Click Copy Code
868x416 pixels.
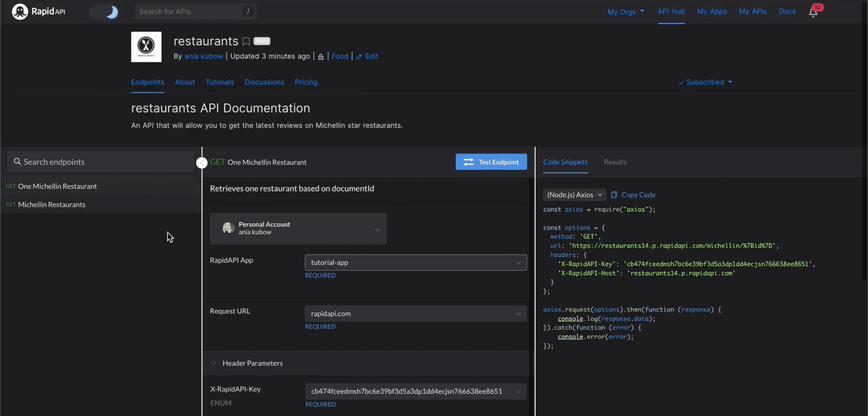point(633,195)
